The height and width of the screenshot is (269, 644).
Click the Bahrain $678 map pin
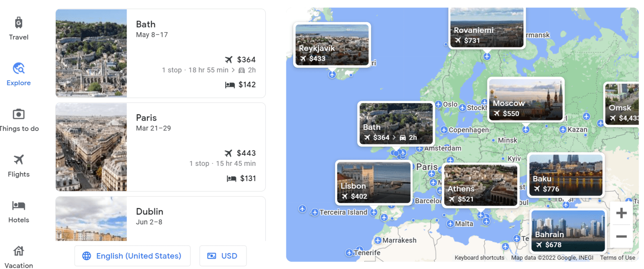tap(568, 231)
